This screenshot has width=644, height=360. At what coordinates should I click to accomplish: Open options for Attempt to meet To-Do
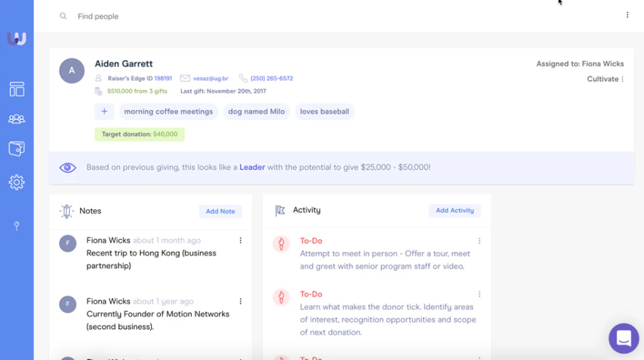point(479,241)
